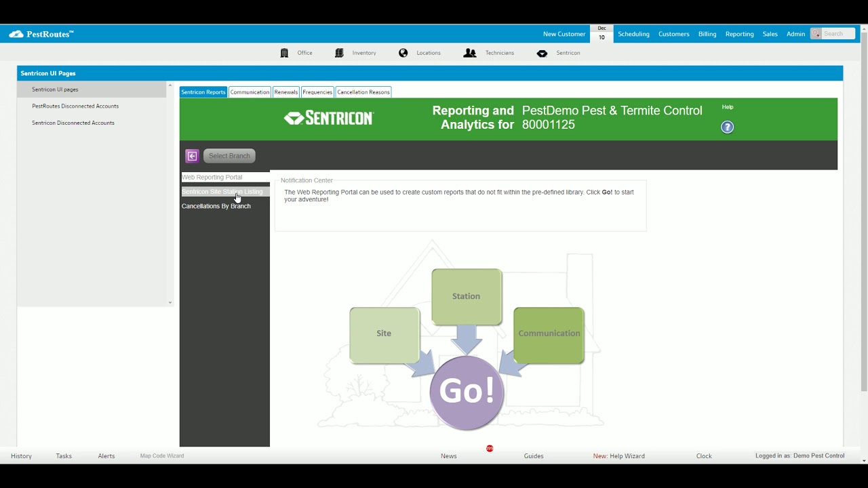Open the Scheduling menu
868x488 pixels.
[x=633, y=34]
